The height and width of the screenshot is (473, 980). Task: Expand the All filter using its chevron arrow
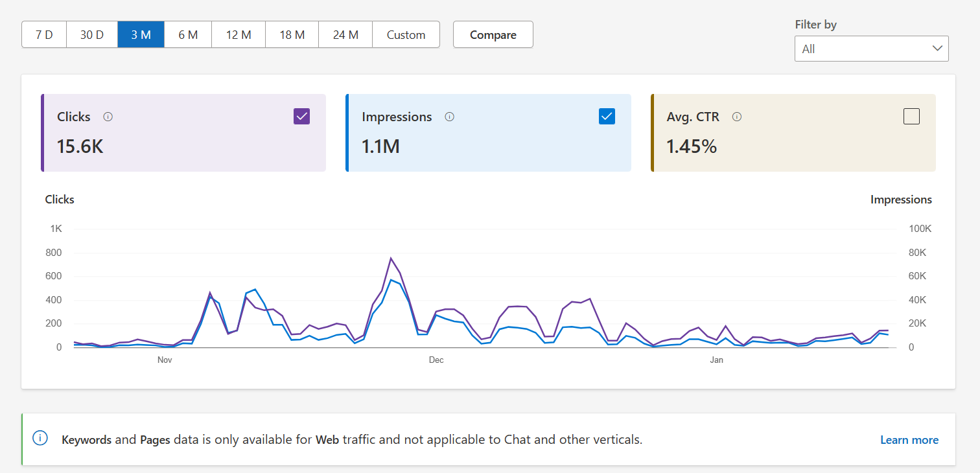pyautogui.click(x=937, y=48)
